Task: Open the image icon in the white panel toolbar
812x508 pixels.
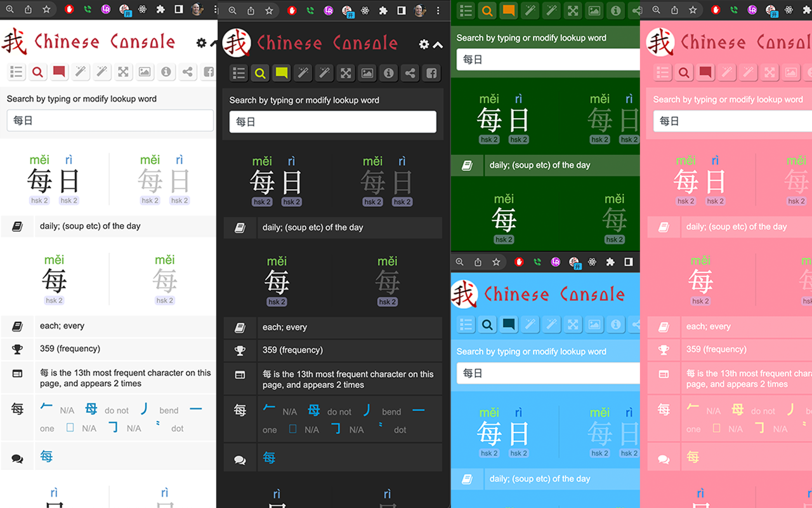Action: click(x=145, y=72)
